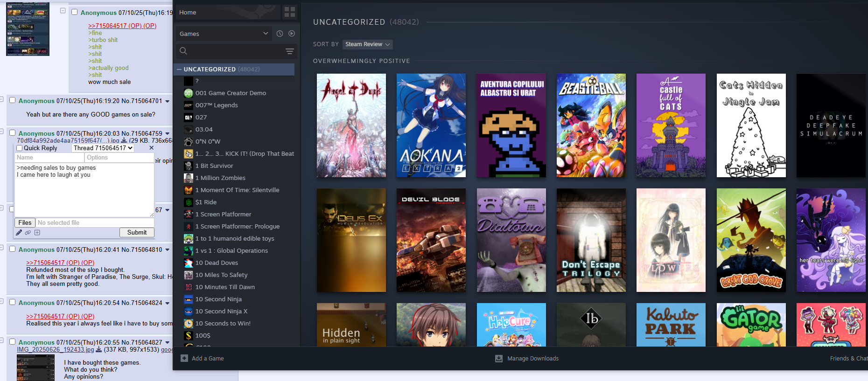Select the 100$ dollar icon
868x381 pixels.
coord(189,336)
